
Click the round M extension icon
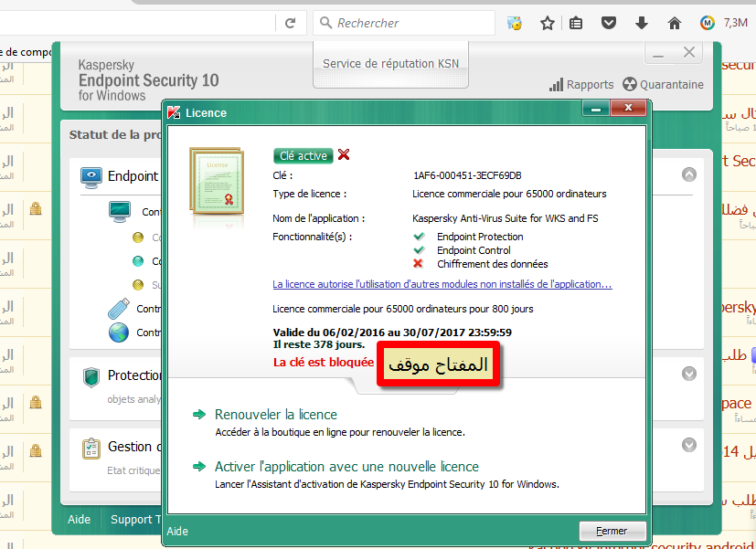coord(707,23)
